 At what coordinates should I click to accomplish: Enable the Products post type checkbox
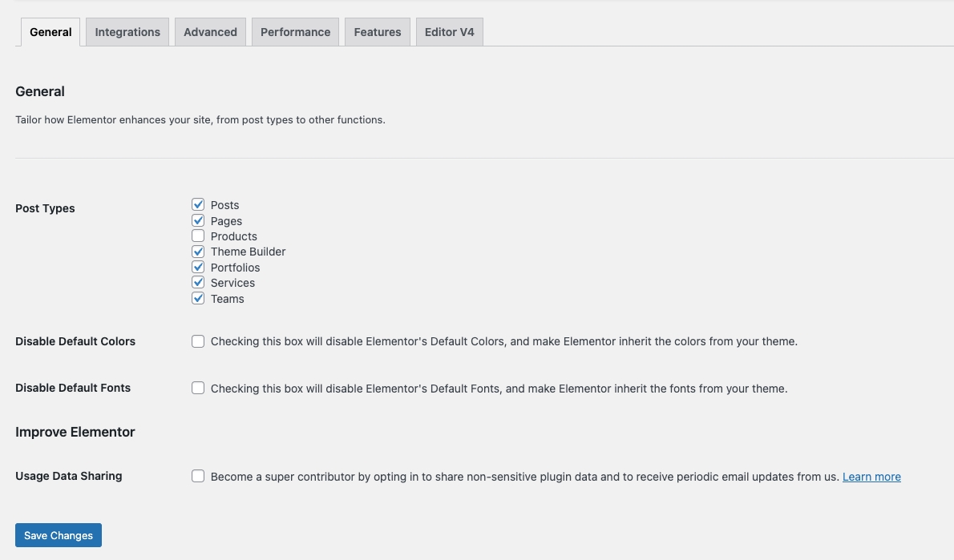point(198,236)
